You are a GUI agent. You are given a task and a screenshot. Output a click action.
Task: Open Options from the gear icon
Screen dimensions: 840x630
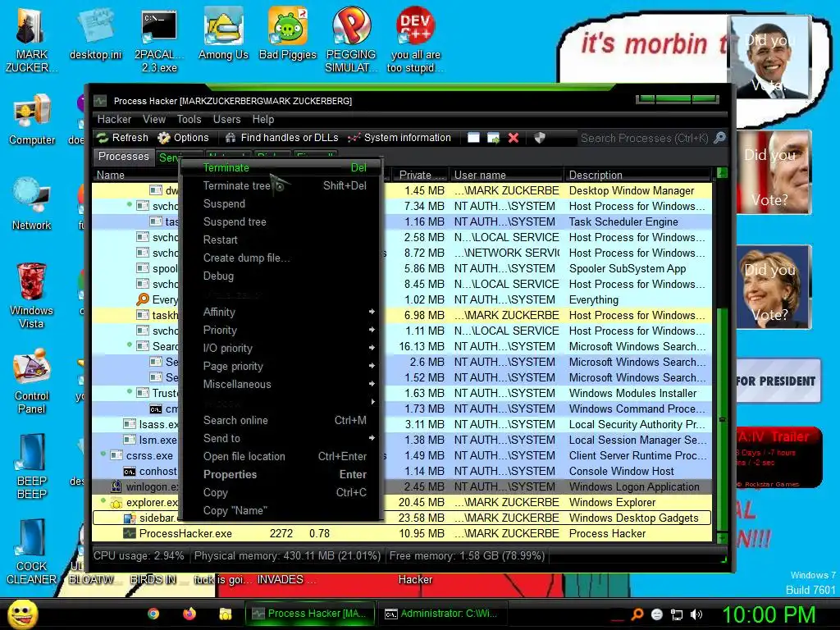click(183, 138)
